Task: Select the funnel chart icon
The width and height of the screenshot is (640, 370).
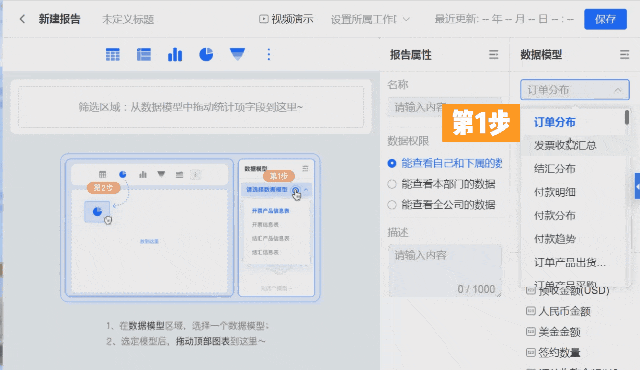Action: click(x=237, y=54)
